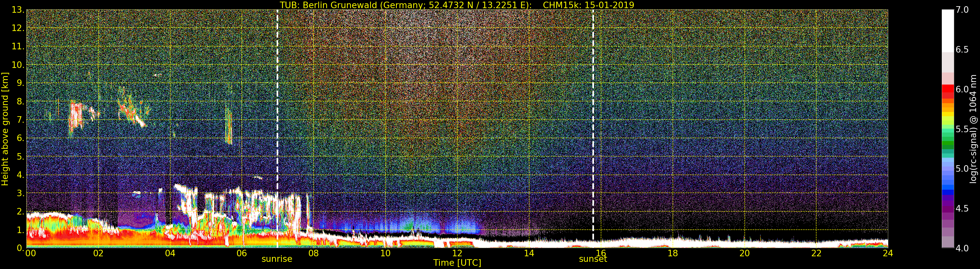This screenshot has height=269, width=980.
Task: Click the blue band of the colorbar
Action: (948, 186)
